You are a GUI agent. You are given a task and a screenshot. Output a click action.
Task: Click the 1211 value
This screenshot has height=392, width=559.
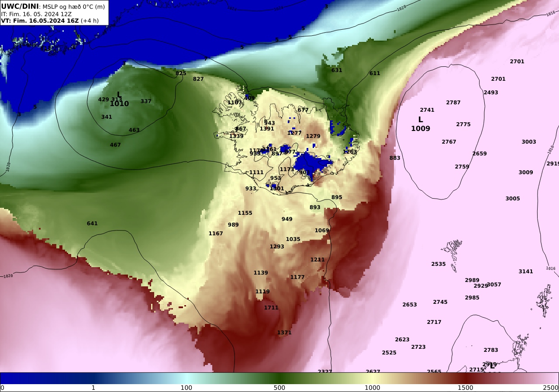coord(317,260)
